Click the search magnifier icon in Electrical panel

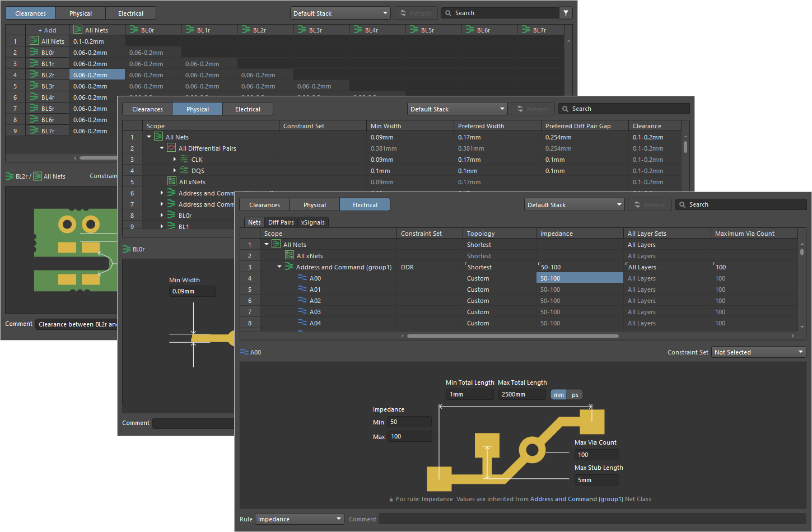[x=682, y=205]
